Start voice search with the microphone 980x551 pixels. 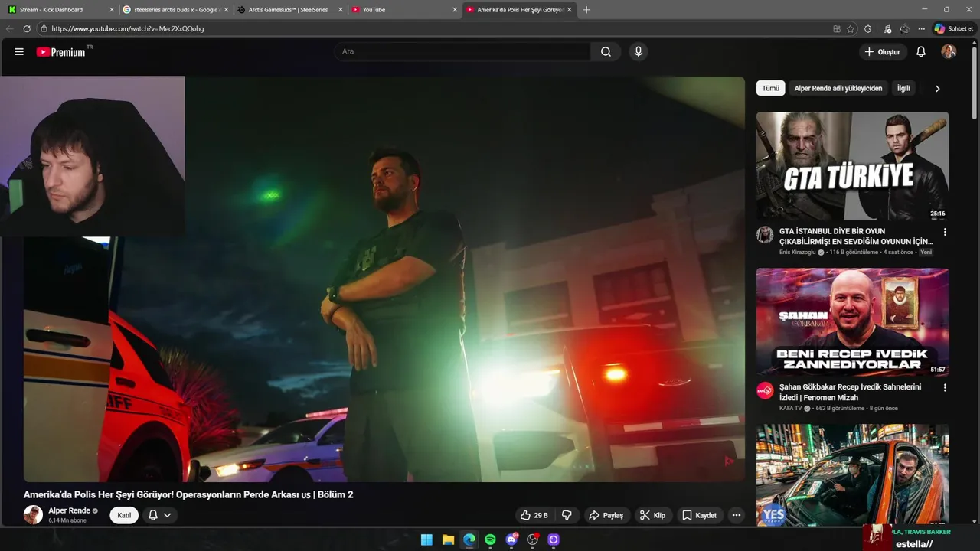coord(638,51)
